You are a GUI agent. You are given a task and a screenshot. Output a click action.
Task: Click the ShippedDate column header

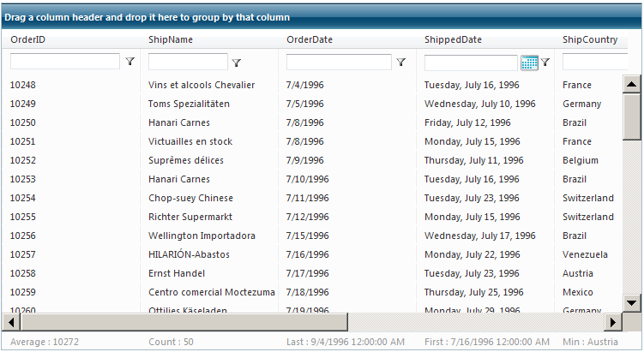coord(453,39)
